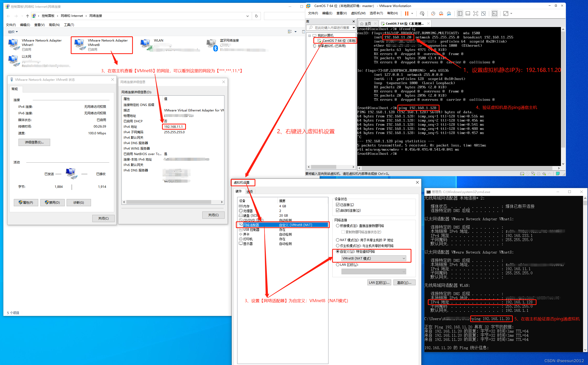Click the 禁用(D) button
This screenshot has width=588, height=365.
[52, 203]
